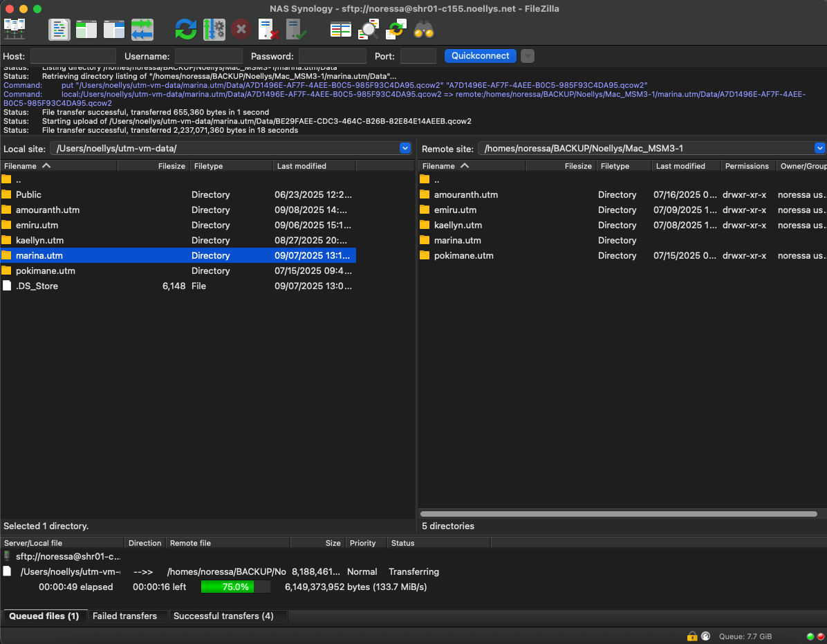
Task: Switch to the Failed transfers tab
Action: click(124, 616)
